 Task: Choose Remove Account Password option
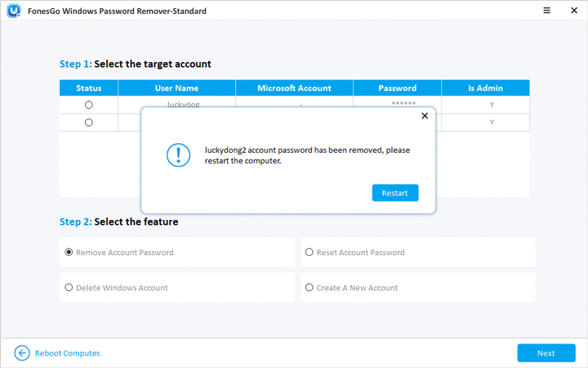coord(69,252)
